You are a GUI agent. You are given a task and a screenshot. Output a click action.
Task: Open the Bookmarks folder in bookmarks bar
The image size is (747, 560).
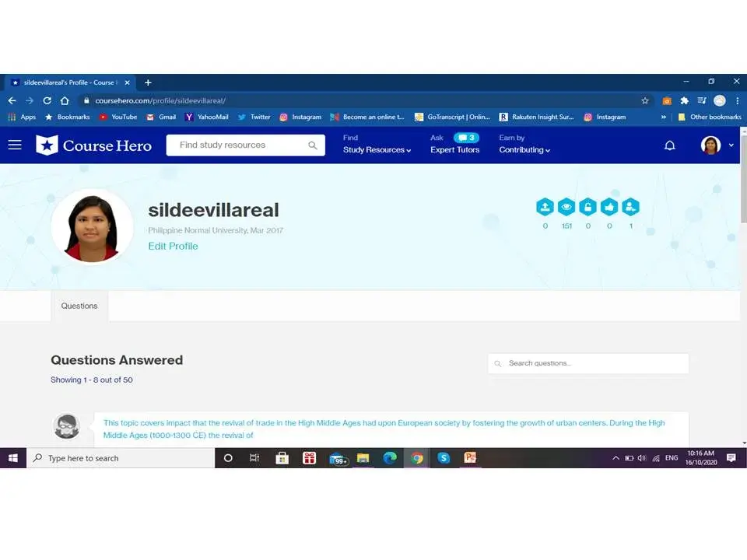tap(68, 117)
